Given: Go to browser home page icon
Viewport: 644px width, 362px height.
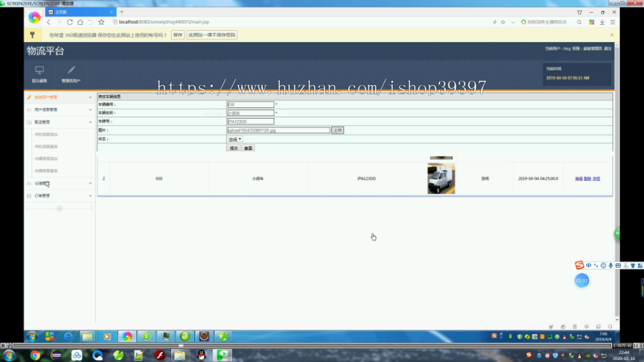Looking at the screenshot, I should [80, 22].
